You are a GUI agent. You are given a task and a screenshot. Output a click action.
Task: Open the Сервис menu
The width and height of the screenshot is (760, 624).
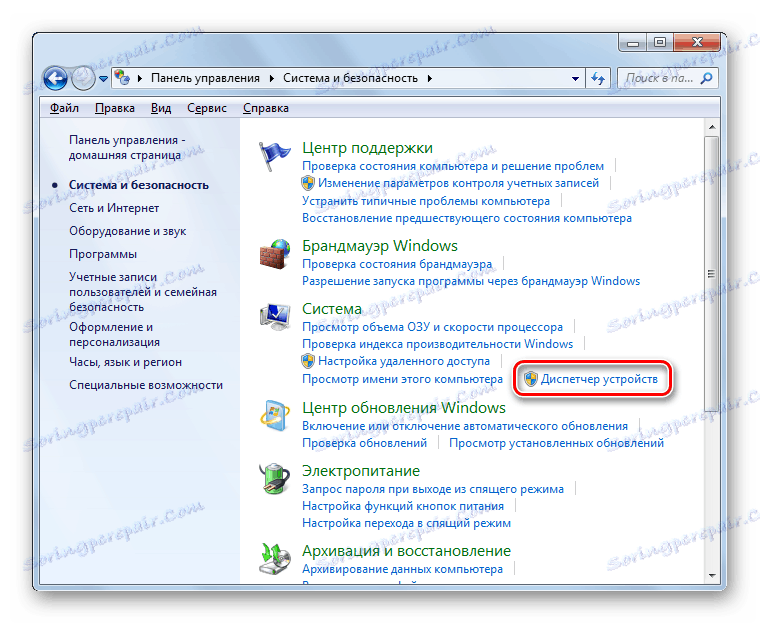coord(207,108)
